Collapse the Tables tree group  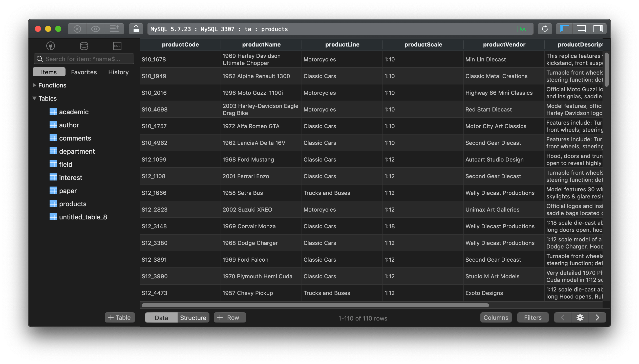[34, 98]
